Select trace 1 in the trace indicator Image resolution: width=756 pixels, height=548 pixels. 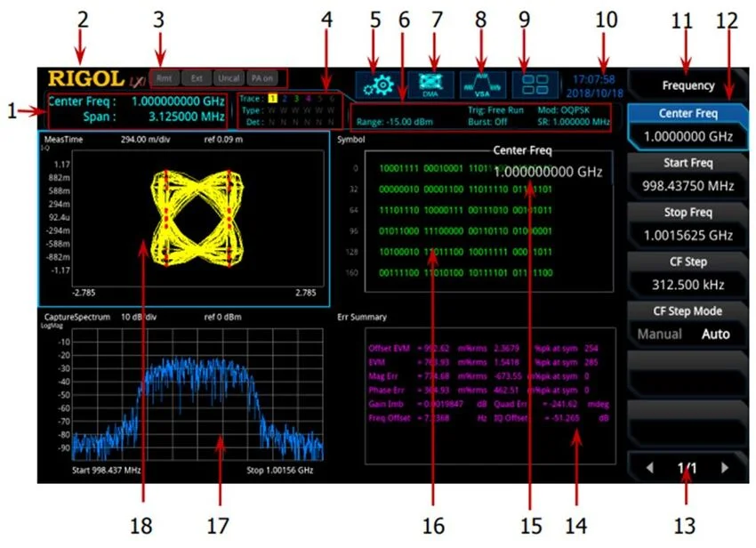(x=274, y=98)
